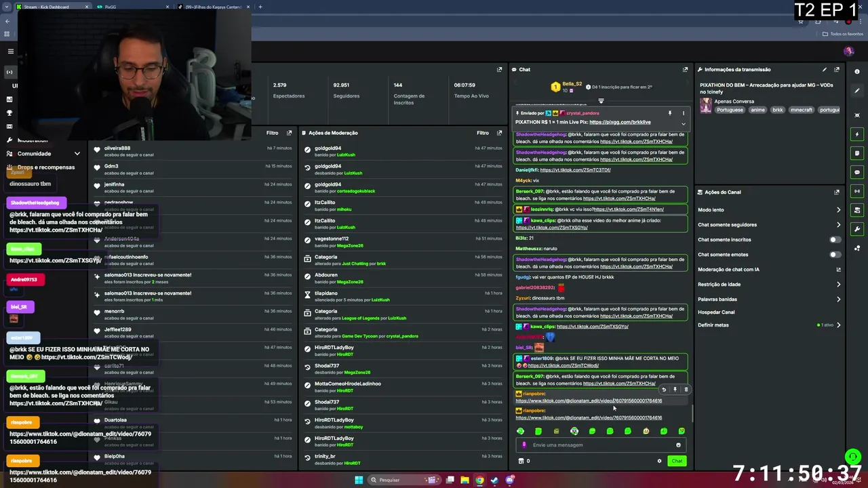Pop out the stream statistics panel
The image size is (868, 488).
click(499, 69)
